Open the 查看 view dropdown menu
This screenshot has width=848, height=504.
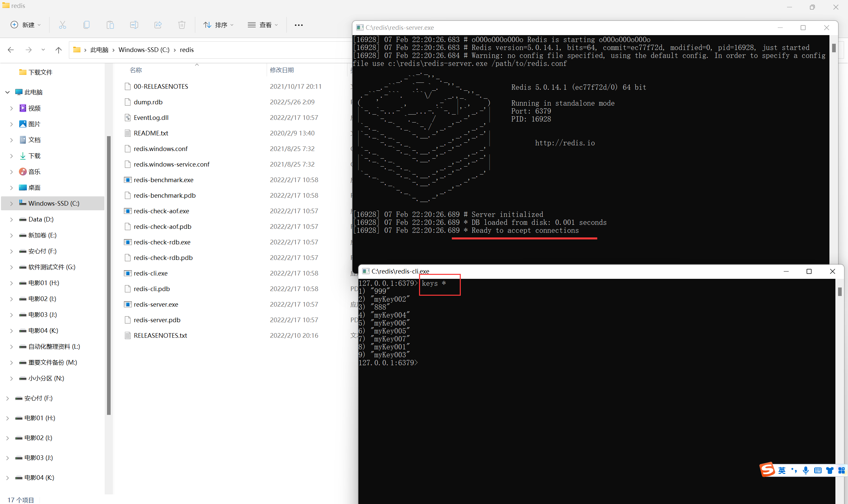[263, 25]
